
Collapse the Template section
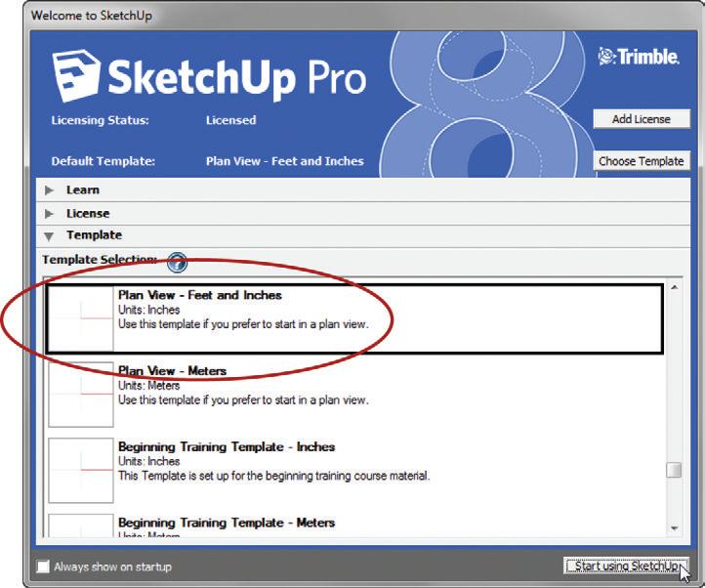click(363, 235)
